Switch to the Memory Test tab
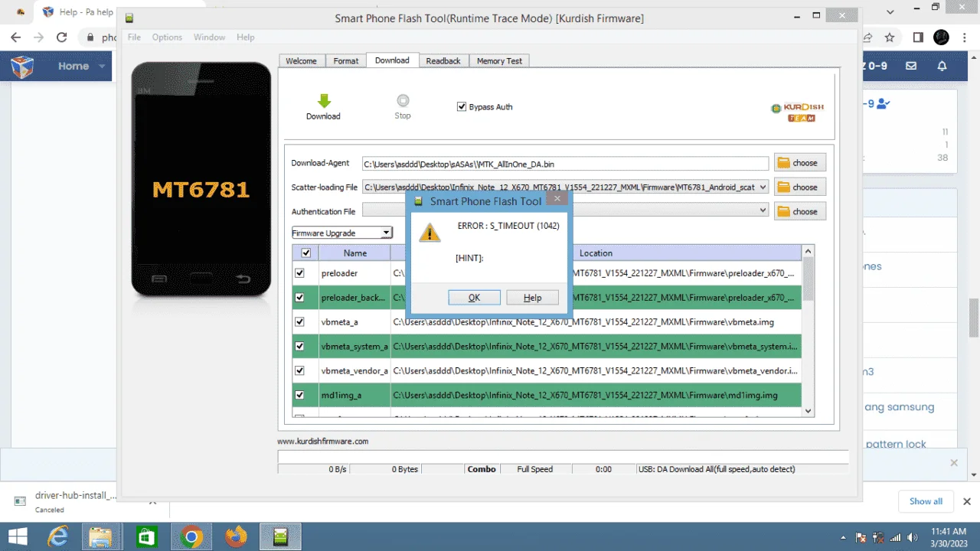The width and height of the screenshot is (980, 551). [499, 60]
